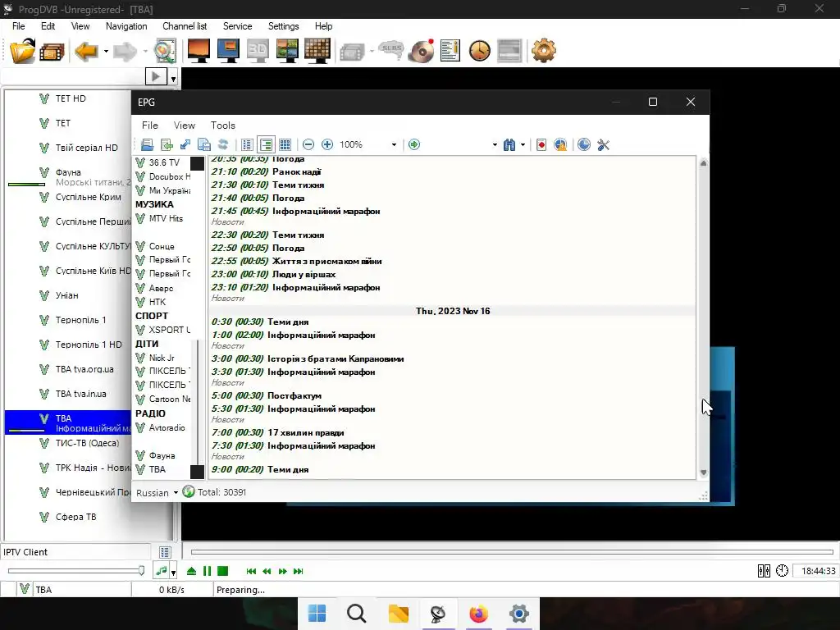Open EPG empty combo box dropdown
Viewport: 840px width, 630px height.
pos(495,144)
